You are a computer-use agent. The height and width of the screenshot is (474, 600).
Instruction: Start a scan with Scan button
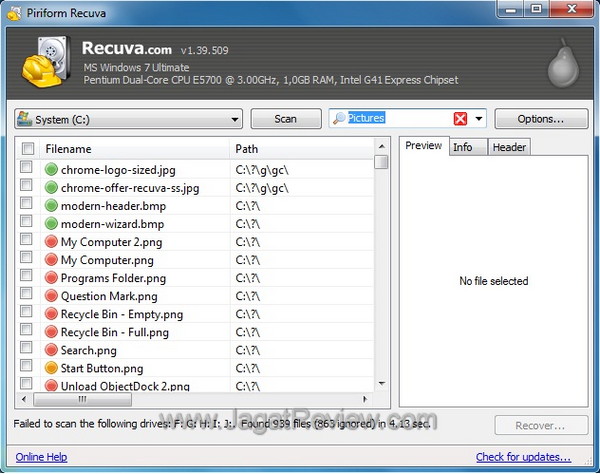click(286, 119)
